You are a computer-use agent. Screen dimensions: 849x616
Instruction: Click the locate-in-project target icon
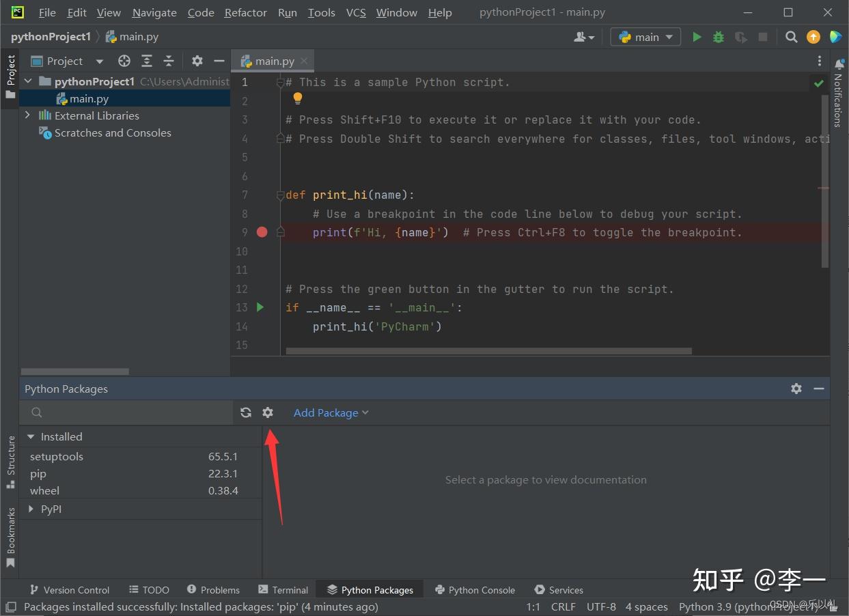point(124,61)
